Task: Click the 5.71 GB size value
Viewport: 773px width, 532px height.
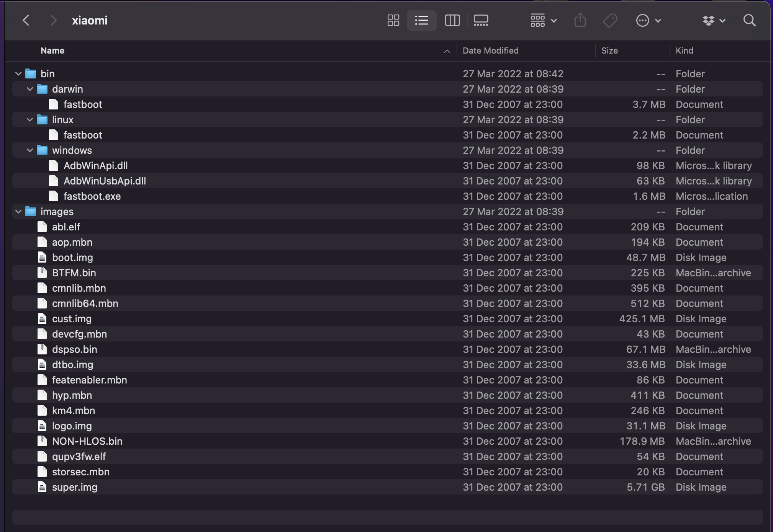Action: point(646,487)
